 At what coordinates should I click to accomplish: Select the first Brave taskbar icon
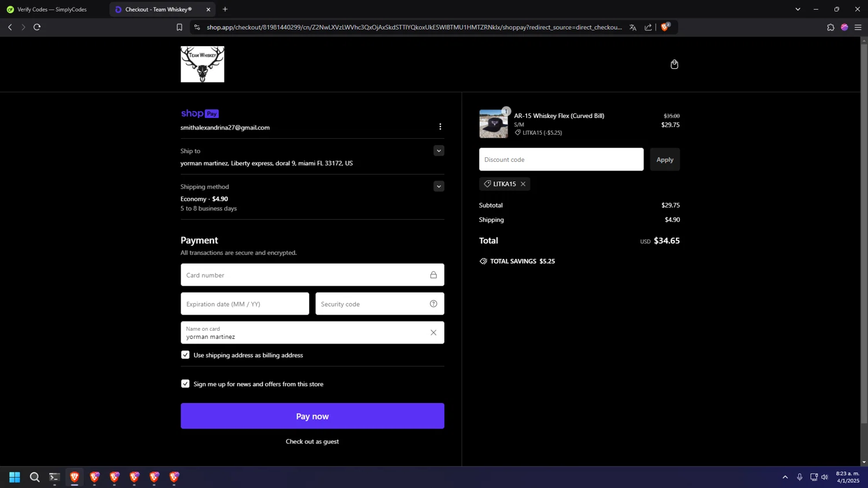pyautogui.click(x=75, y=477)
